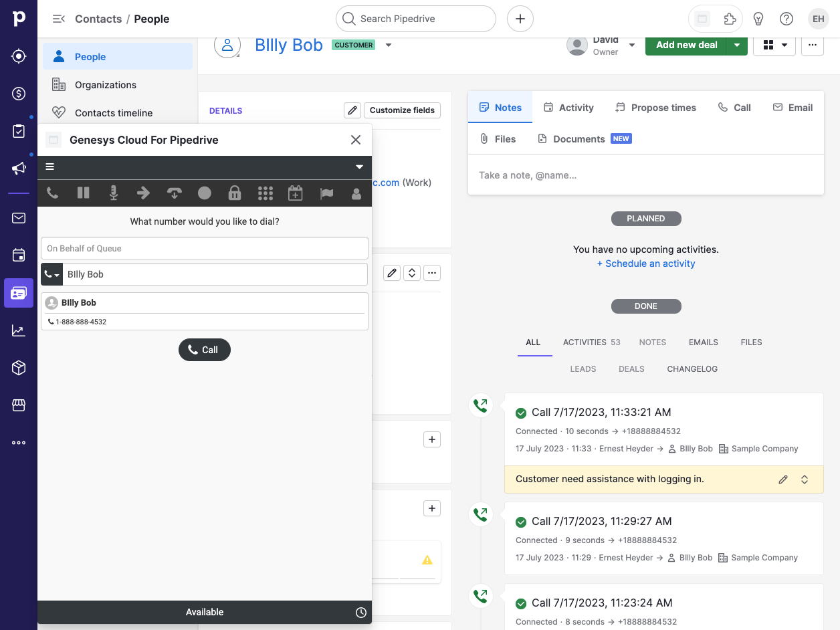Viewport: 840px width, 630px height.
Task: Click the hold (pause) icon in Genesys toolbar
Action: 83,193
